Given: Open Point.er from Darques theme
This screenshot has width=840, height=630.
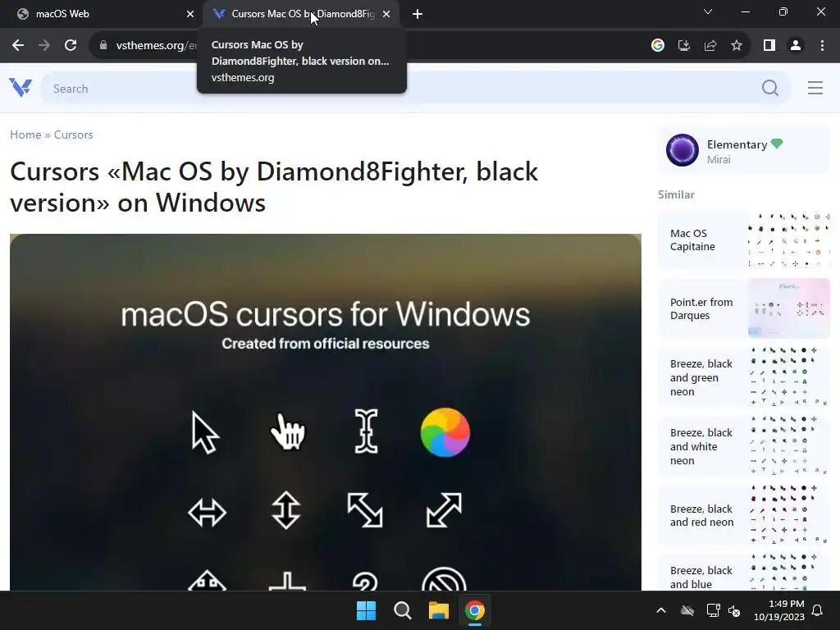Looking at the screenshot, I should 743,308.
